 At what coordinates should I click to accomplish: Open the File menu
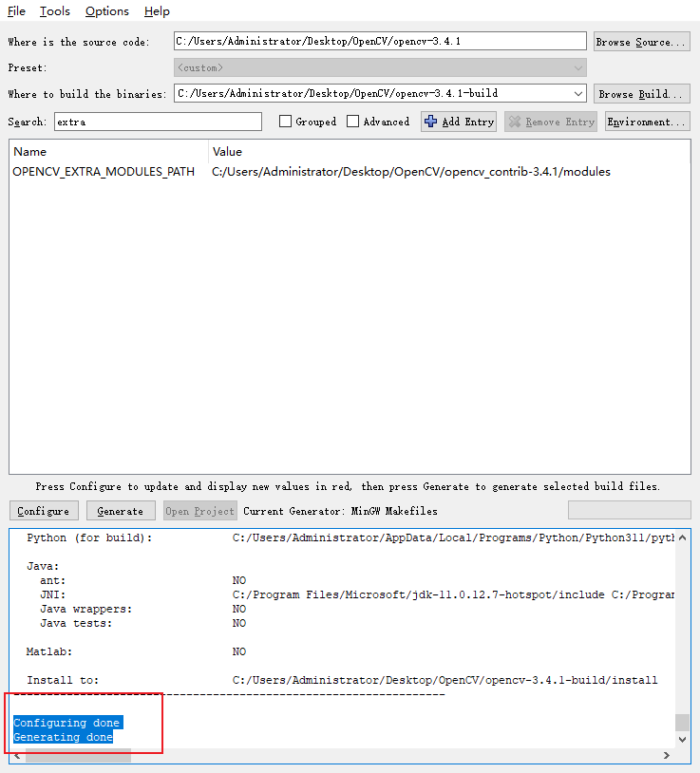[x=16, y=10]
